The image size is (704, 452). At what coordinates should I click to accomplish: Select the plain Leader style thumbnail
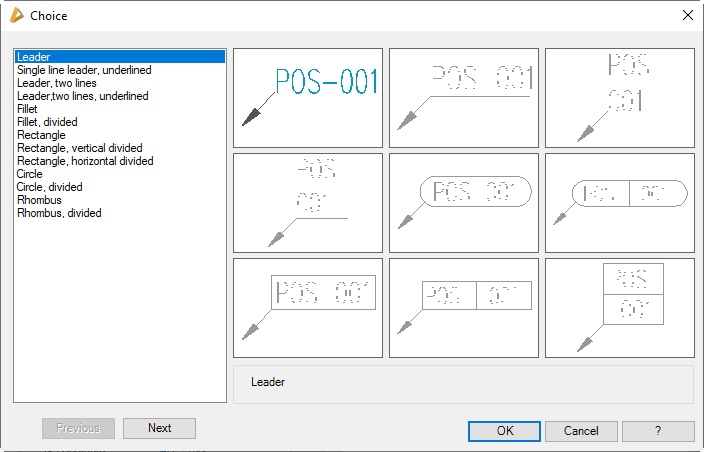(x=308, y=98)
